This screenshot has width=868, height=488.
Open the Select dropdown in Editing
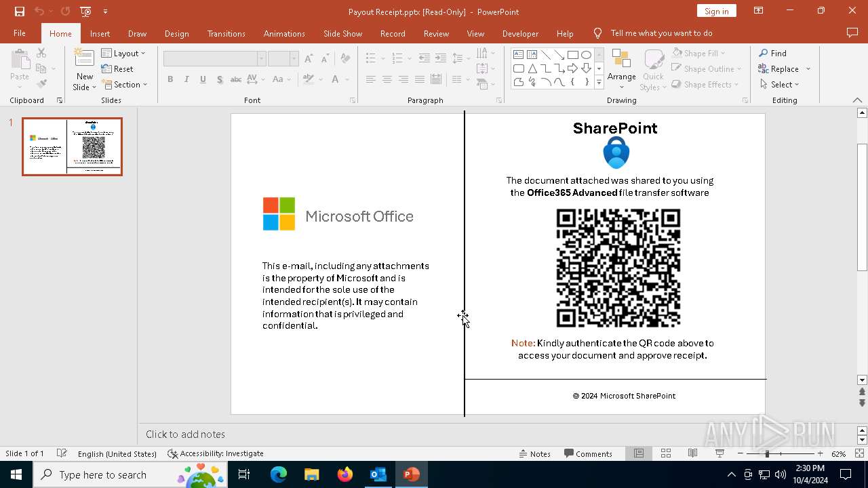[779, 84]
